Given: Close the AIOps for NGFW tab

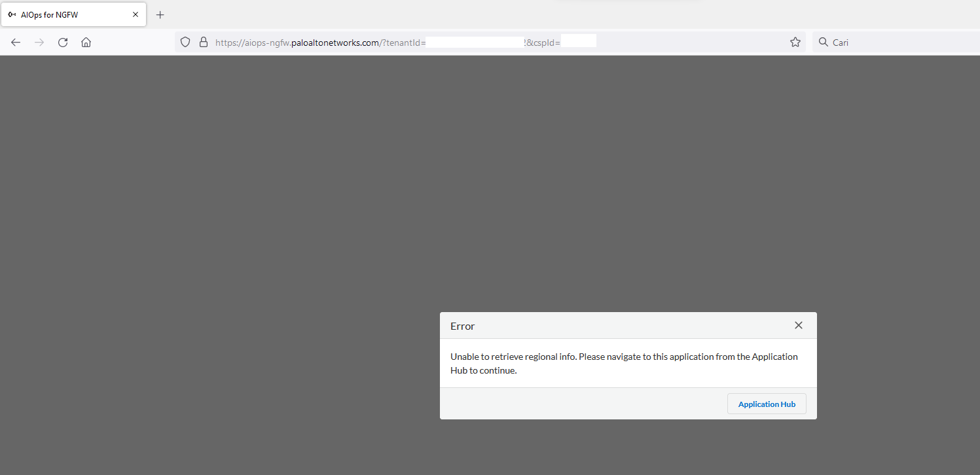Looking at the screenshot, I should [x=136, y=14].
